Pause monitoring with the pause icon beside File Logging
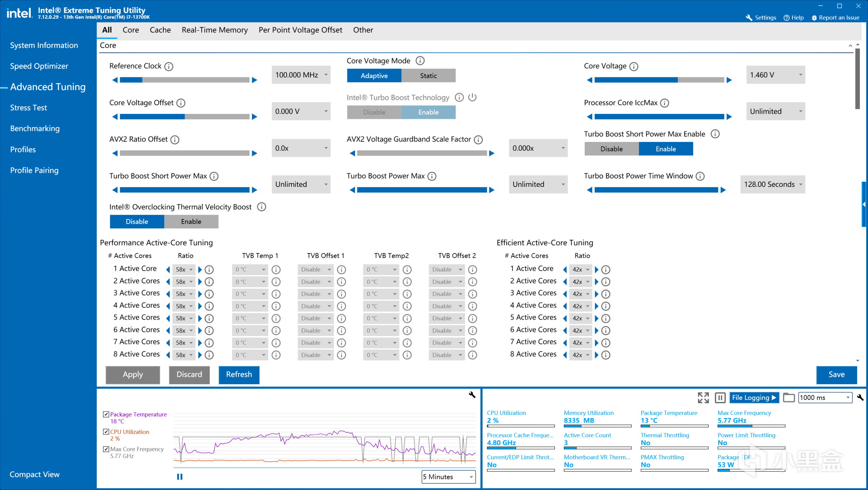Viewport: 868px width, 490px height. pyautogui.click(x=720, y=398)
